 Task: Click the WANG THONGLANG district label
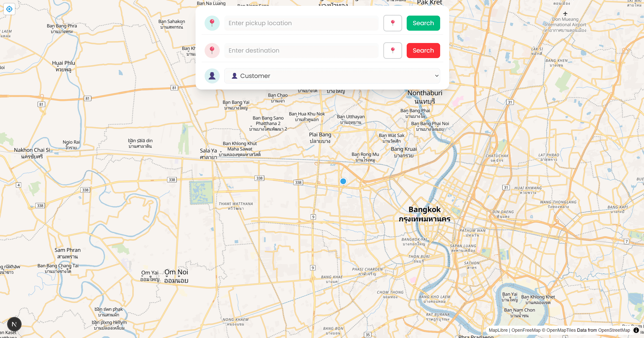click(558, 204)
